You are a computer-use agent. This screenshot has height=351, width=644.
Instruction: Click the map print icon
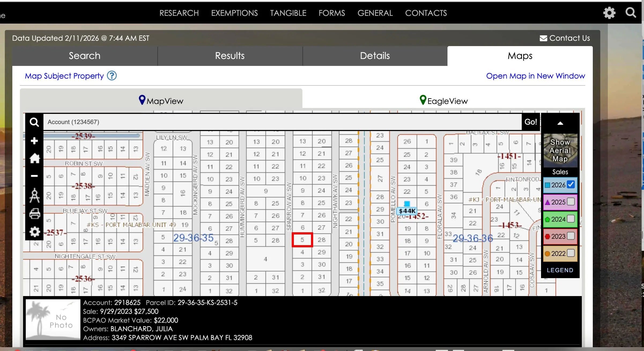pyautogui.click(x=34, y=214)
